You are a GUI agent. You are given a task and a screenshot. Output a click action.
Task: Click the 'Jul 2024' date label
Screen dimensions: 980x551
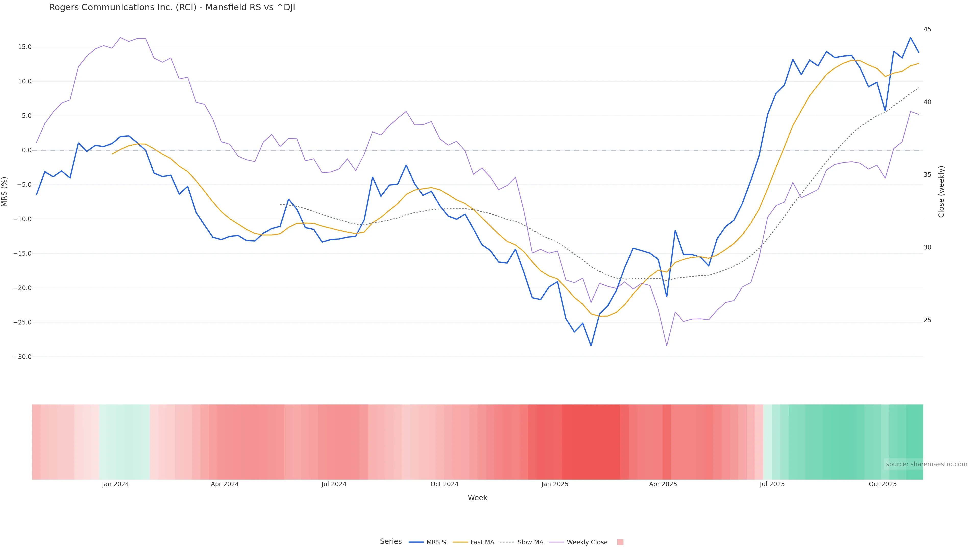pyautogui.click(x=334, y=484)
